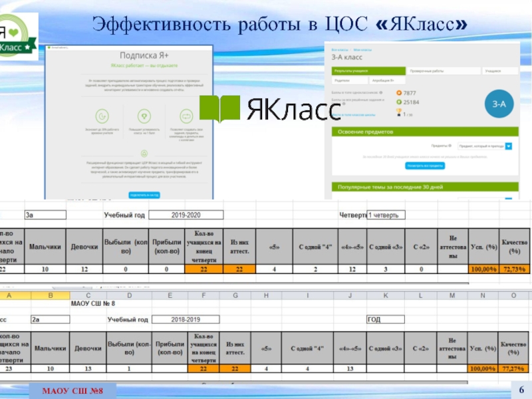Image resolution: width=532 pixels, height=399 pixels.
Task: Select column header B in the spreadsheet
Action: pos(51,295)
